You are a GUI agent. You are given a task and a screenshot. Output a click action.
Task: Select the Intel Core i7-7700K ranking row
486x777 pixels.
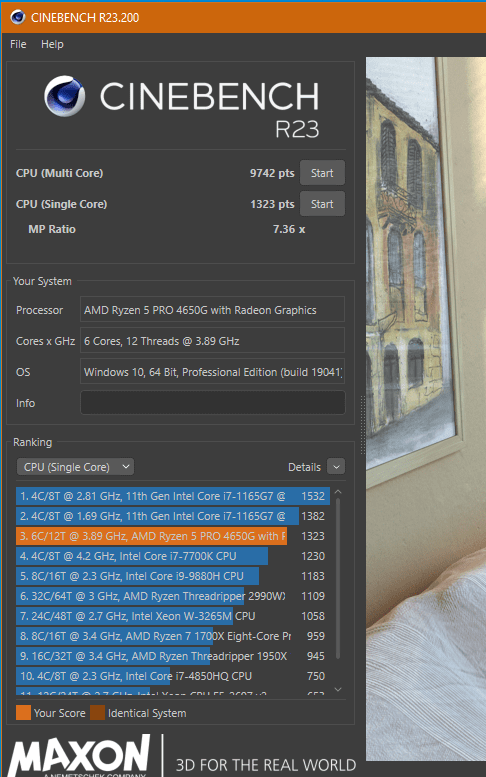173,556
